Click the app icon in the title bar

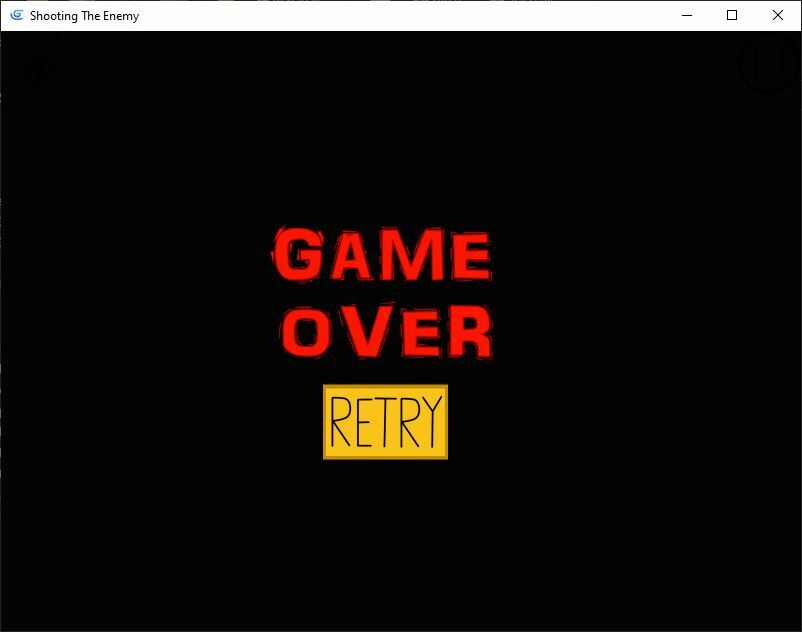16,15
